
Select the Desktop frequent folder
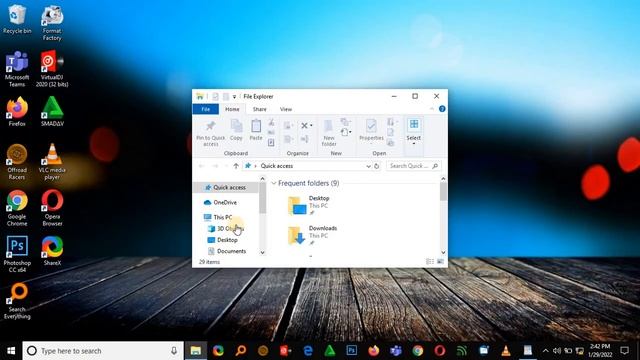point(309,205)
